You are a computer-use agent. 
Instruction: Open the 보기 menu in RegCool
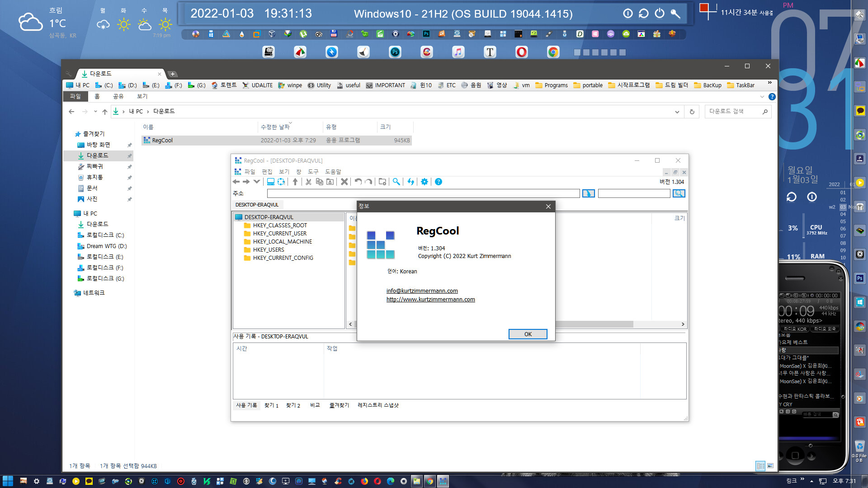[284, 172]
